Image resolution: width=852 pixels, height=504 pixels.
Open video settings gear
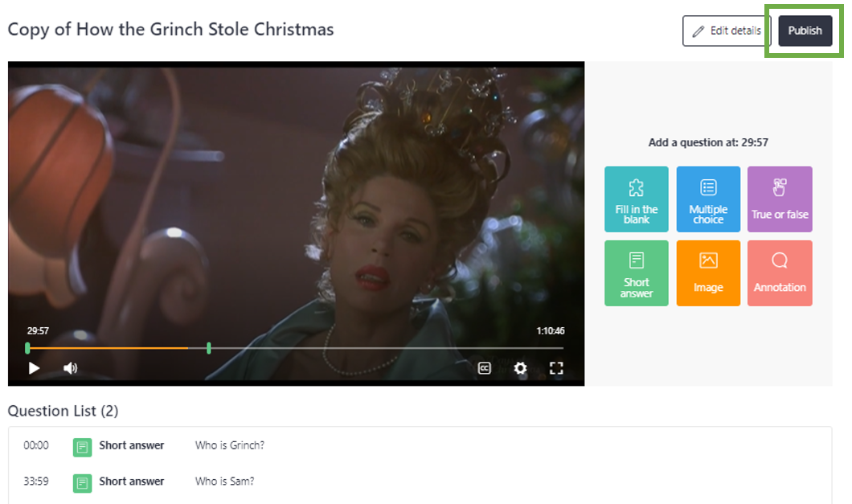click(x=520, y=368)
